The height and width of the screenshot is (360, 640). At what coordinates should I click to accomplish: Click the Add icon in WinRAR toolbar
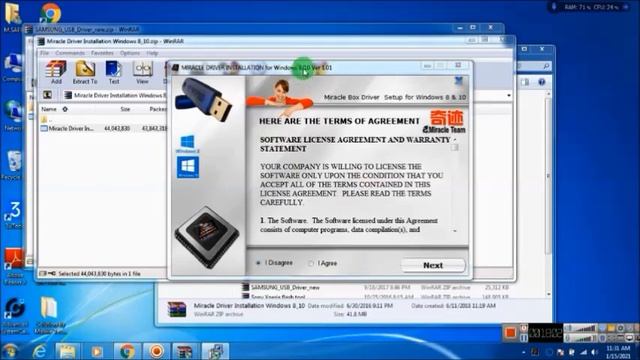tap(56, 72)
